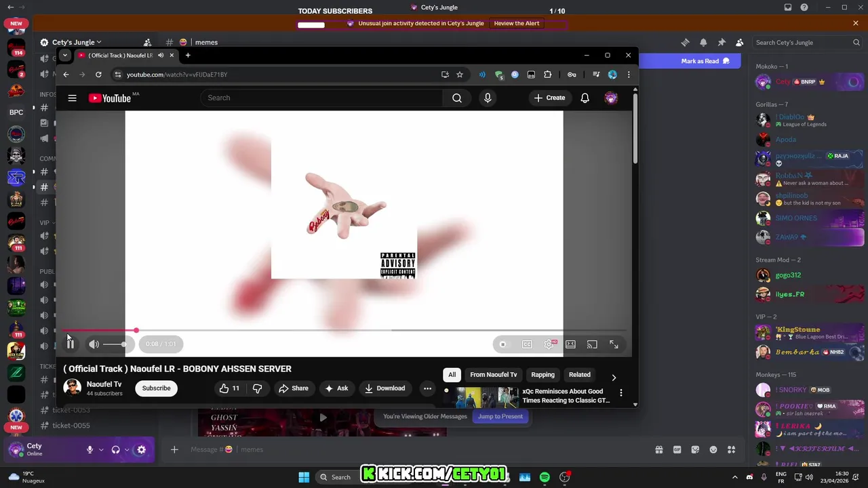This screenshot has height=488, width=868.
Task: Click Mark as Read in Discord
Action: pos(705,61)
